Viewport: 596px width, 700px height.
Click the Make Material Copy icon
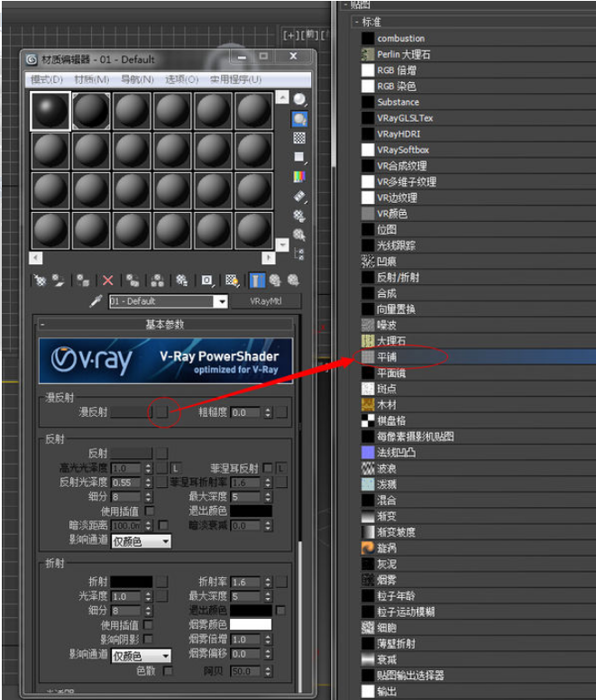click(x=133, y=281)
